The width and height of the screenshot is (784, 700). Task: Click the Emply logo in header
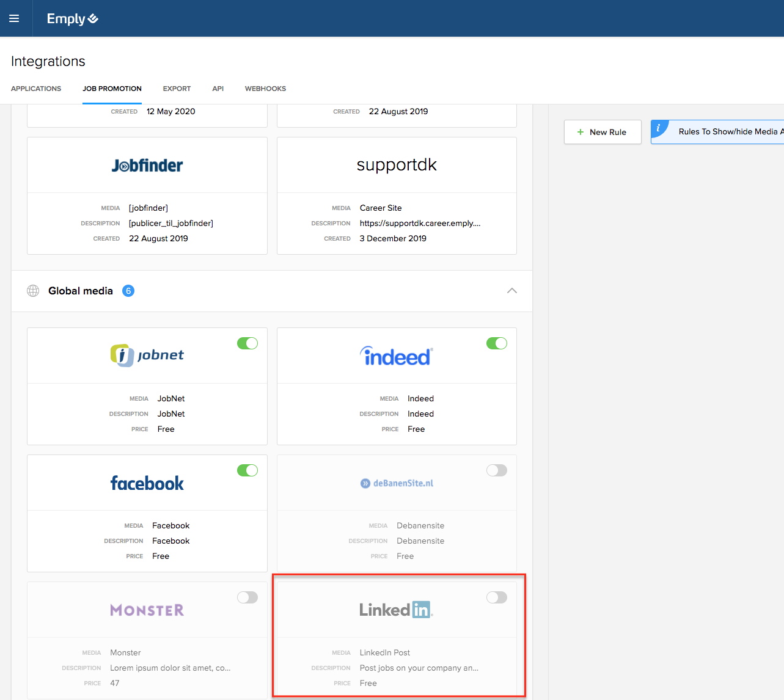72,19
